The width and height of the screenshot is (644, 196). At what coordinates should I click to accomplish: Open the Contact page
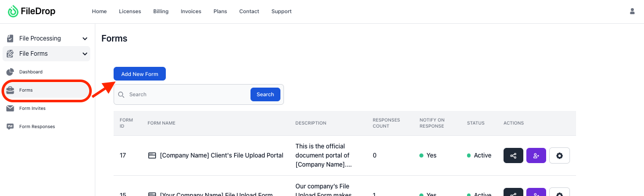(249, 11)
